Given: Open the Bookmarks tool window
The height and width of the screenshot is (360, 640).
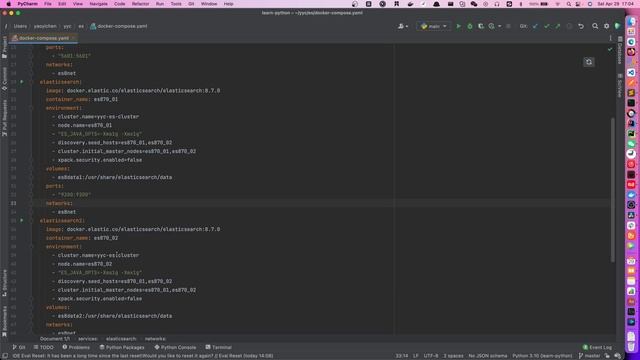Looking at the screenshot, I should point(4,322).
